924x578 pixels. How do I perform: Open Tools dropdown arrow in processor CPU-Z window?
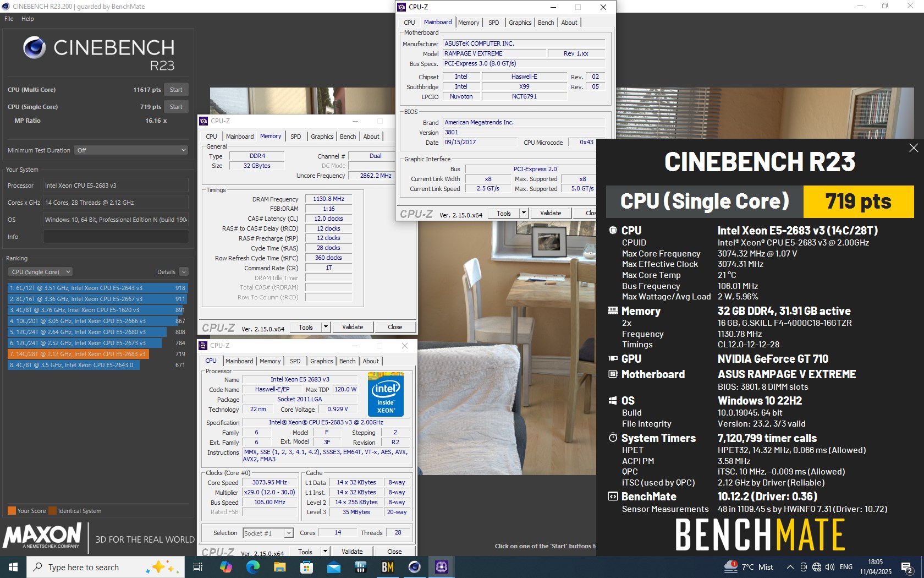point(325,552)
